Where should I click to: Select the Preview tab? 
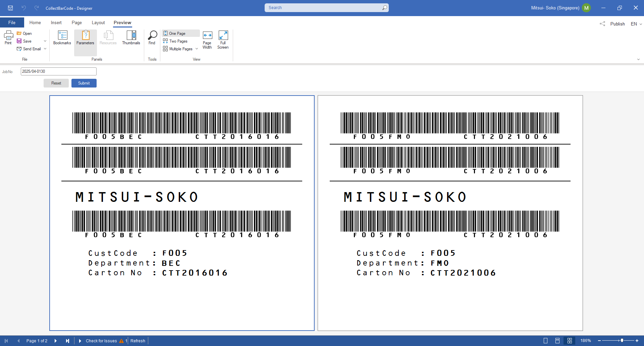[x=122, y=22]
